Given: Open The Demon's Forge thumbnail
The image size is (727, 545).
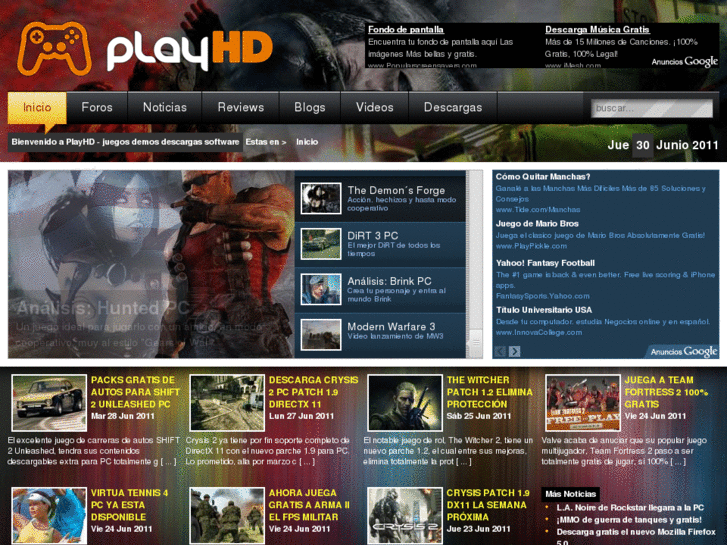Looking at the screenshot, I should 321,198.
